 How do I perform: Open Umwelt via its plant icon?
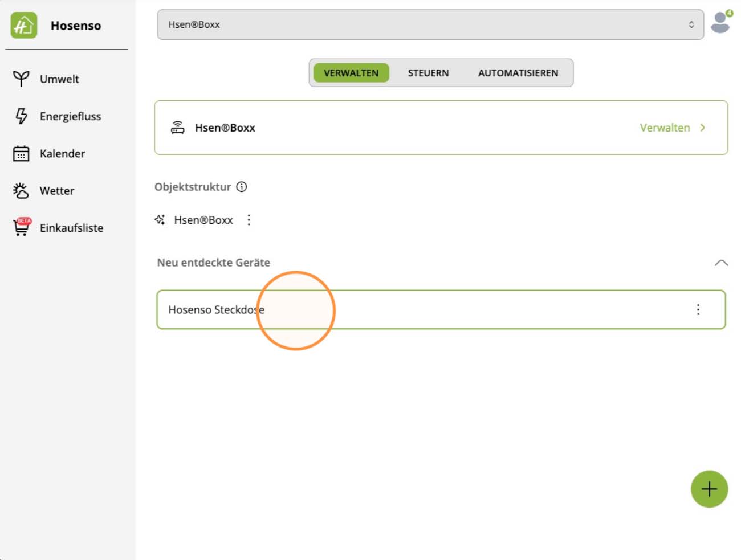21,79
